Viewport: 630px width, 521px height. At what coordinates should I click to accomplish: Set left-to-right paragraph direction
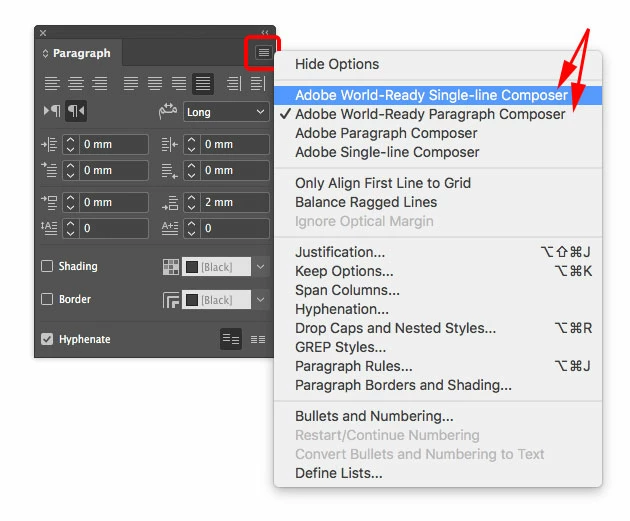52,111
